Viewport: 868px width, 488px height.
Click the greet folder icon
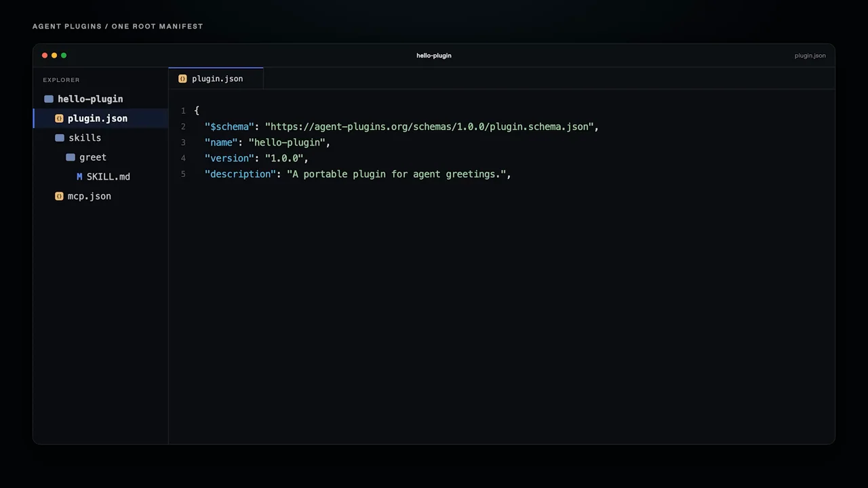pyautogui.click(x=71, y=157)
